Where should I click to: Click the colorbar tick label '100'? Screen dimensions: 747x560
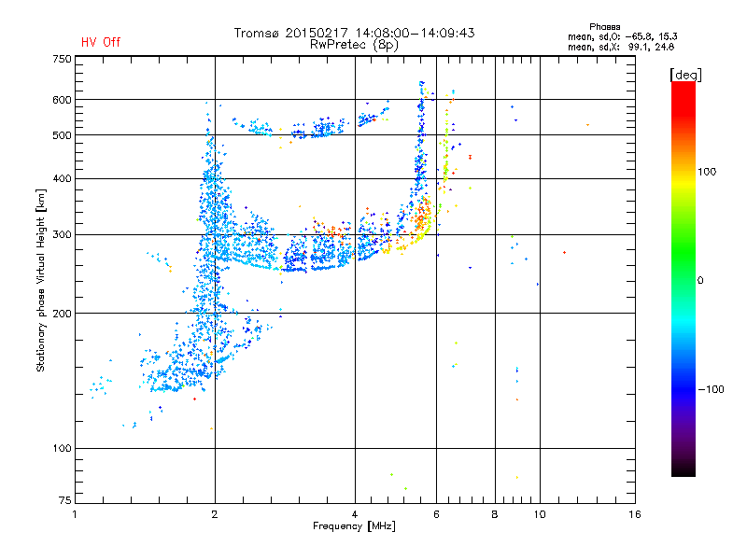[x=707, y=172]
